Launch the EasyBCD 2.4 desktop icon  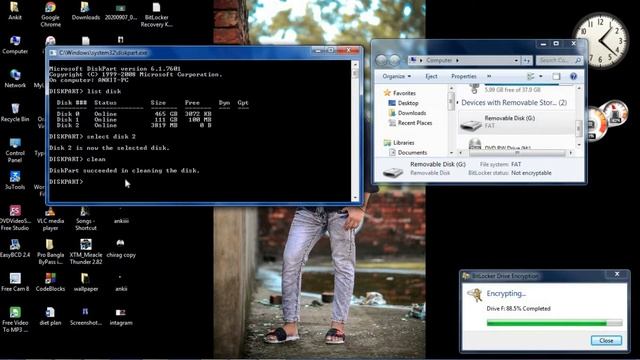point(15,249)
